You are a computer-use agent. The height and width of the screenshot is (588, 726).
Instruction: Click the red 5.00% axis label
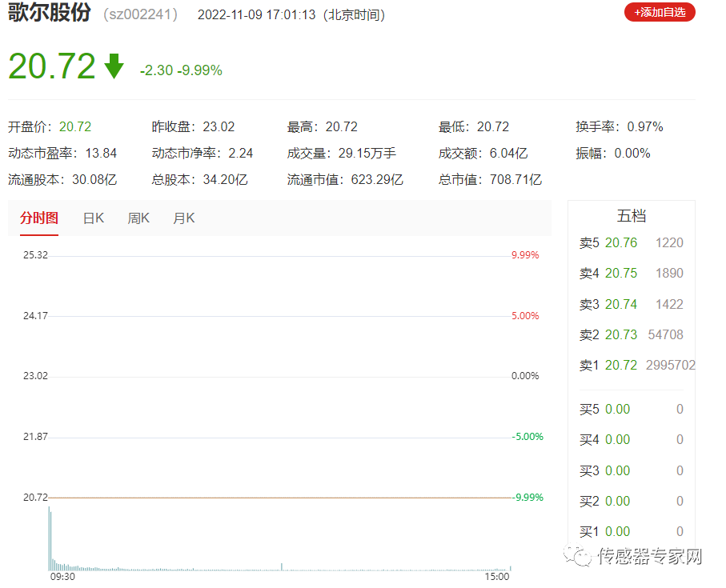point(525,316)
